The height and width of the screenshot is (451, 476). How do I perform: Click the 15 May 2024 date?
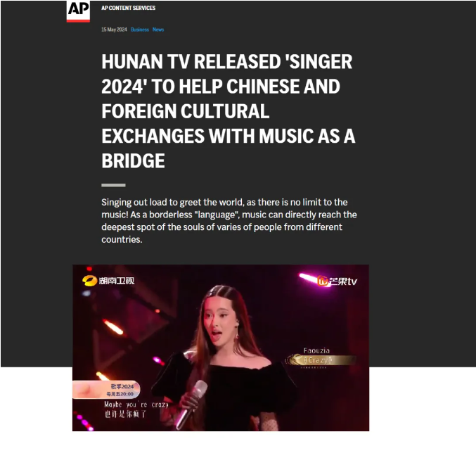(x=114, y=30)
